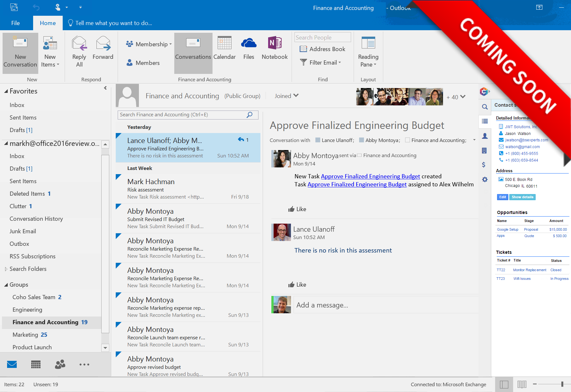Open the Address Book

pos(322,49)
